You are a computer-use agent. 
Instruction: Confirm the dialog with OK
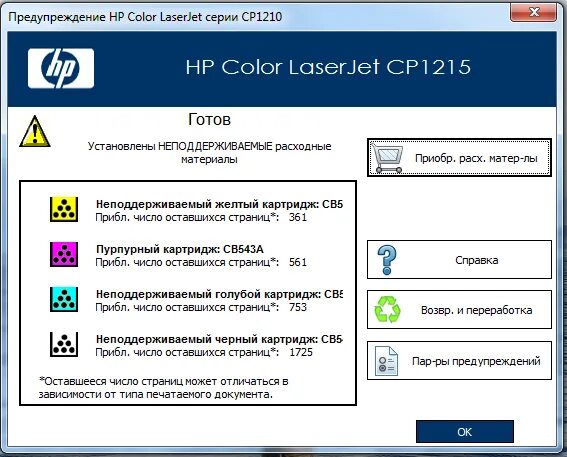[465, 431]
